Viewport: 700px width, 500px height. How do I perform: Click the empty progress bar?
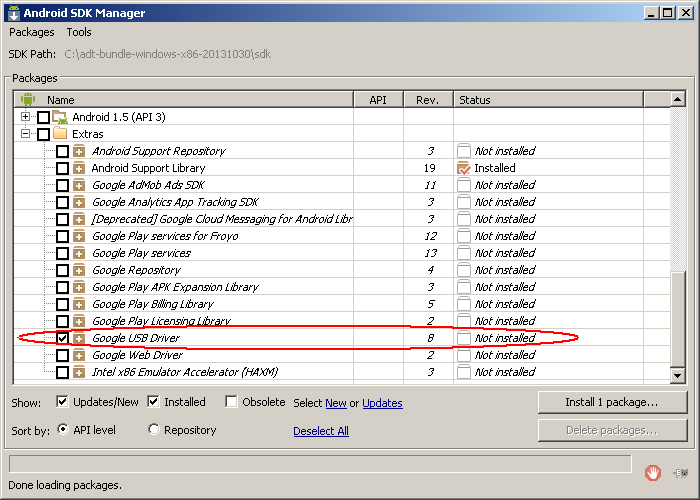320,464
